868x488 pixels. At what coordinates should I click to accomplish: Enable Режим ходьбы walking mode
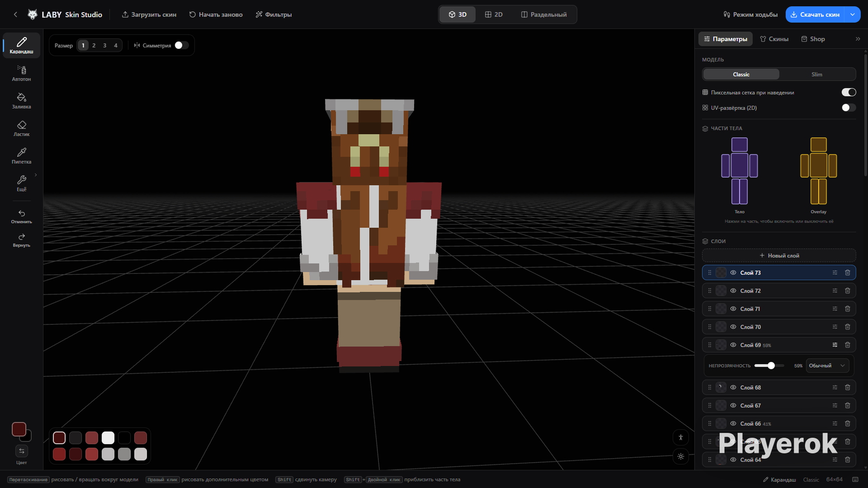point(750,15)
